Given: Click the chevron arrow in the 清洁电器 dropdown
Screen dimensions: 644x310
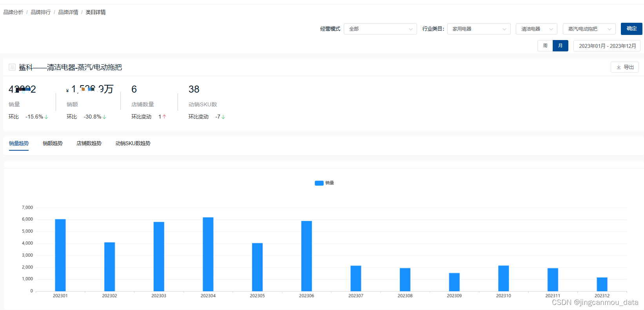Looking at the screenshot, I should pos(551,29).
